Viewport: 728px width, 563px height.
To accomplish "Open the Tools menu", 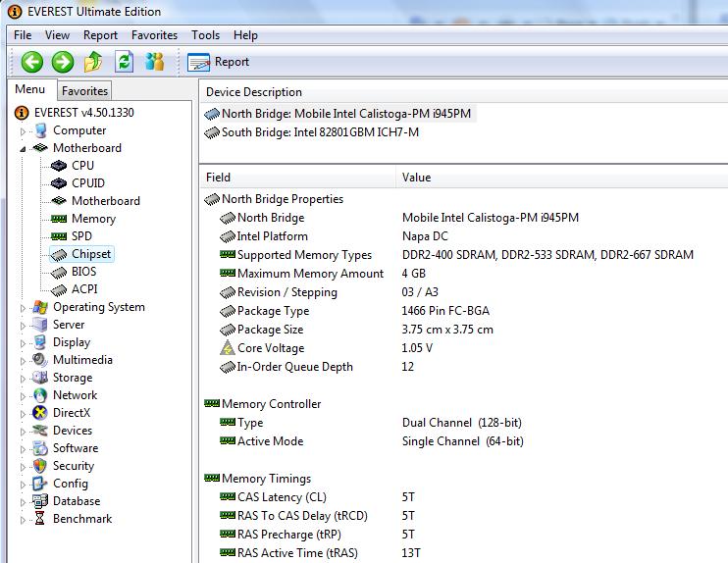I will (x=205, y=35).
